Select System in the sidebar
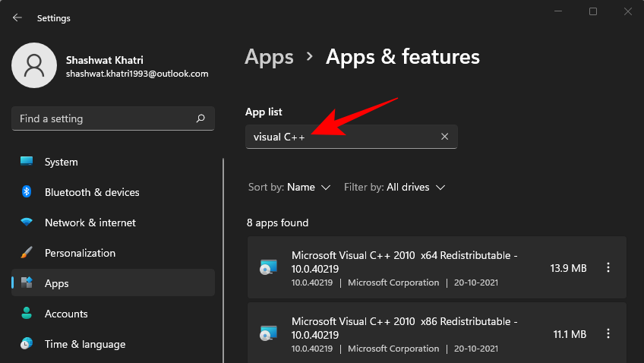The width and height of the screenshot is (644, 363). [61, 162]
